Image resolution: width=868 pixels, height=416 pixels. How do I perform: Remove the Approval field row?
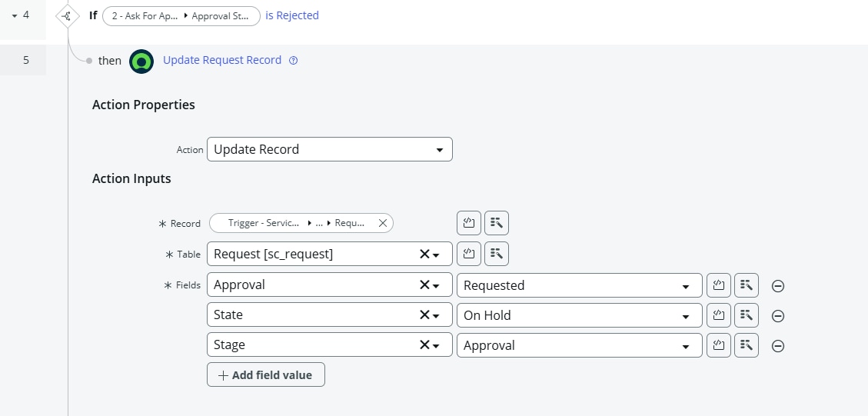(x=777, y=286)
